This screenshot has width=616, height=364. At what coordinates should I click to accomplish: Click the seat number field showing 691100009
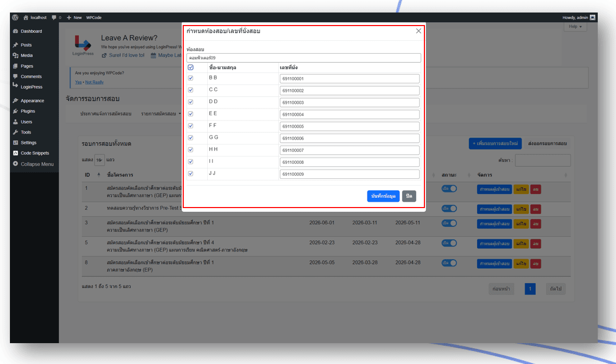[350, 174]
